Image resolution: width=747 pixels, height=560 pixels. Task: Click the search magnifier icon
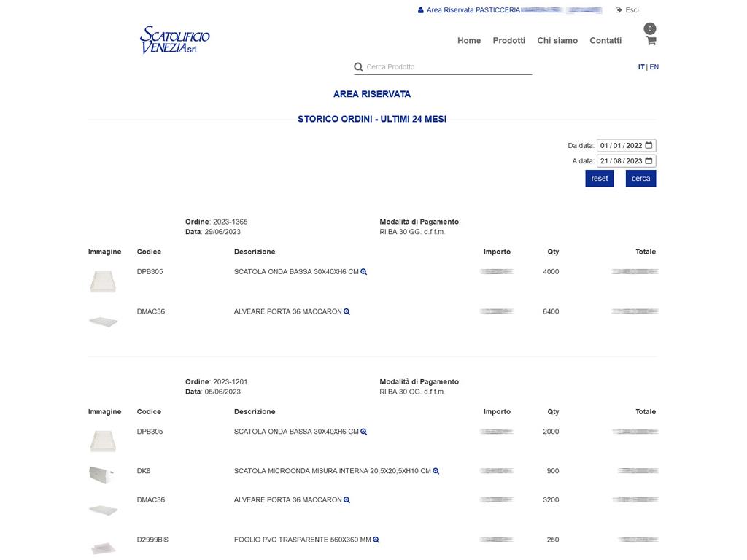pos(358,67)
